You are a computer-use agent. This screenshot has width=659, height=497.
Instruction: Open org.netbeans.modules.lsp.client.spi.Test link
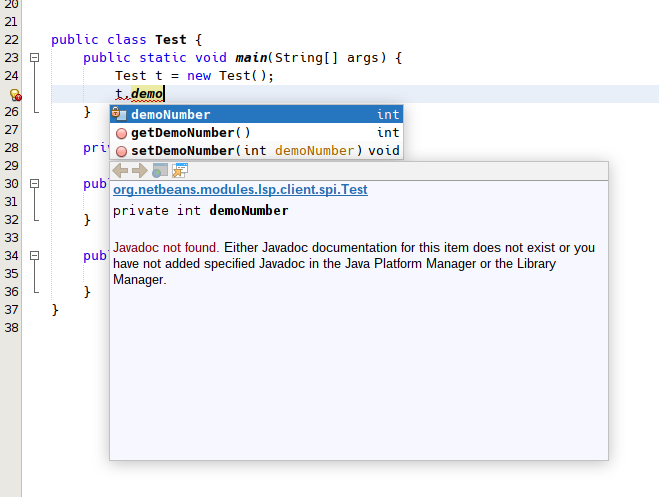point(240,189)
